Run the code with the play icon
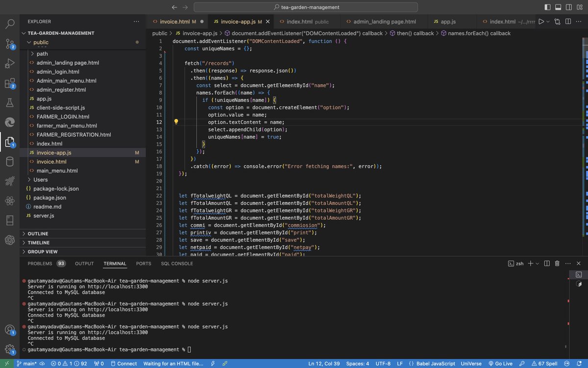The image size is (588, 368). click(541, 22)
